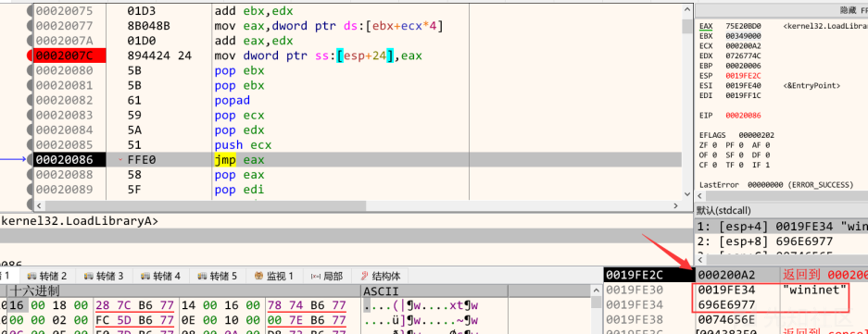Click the ZF flag value
868x334 pixels.
pos(713,145)
